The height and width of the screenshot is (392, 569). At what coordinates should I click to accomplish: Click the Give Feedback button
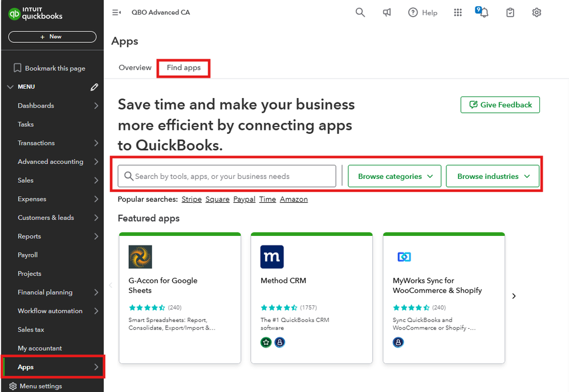tap(500, 104)
